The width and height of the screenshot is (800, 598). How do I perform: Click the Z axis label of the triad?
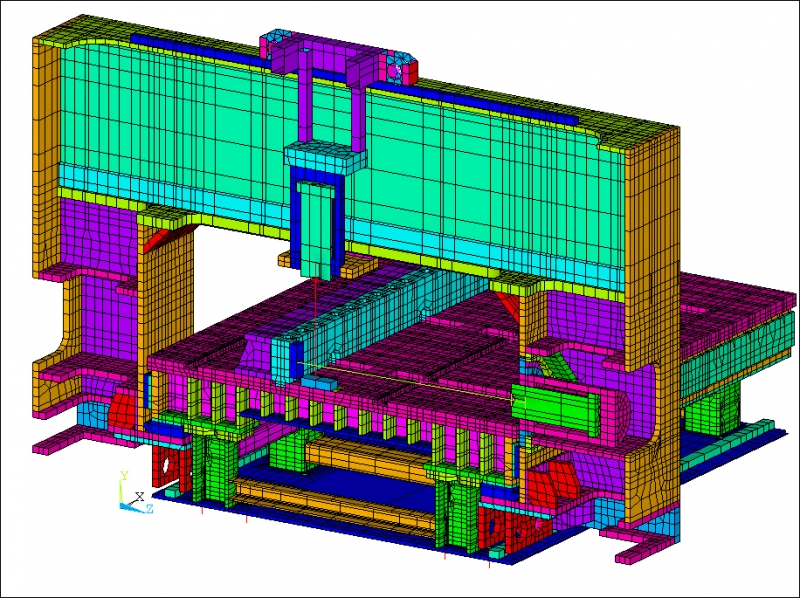point(149,509)
